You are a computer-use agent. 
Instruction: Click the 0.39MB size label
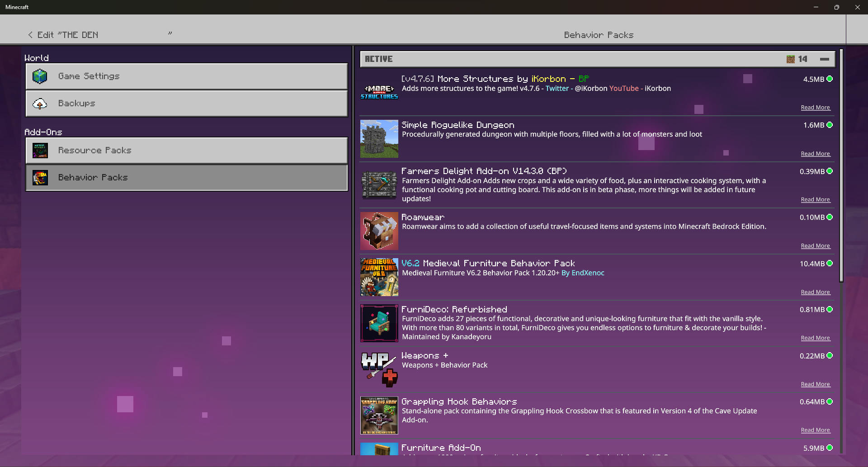tap(812, 171)
